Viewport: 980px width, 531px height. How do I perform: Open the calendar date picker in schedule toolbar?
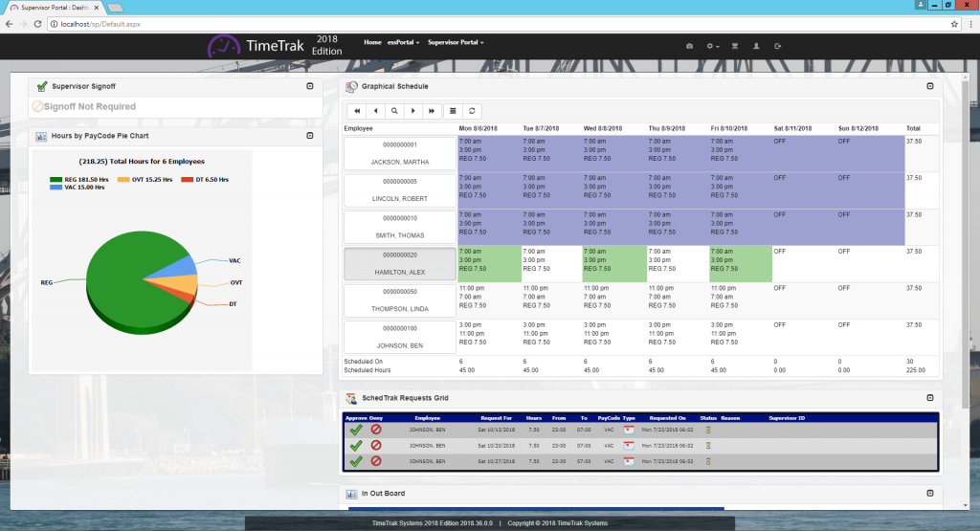pos(453,111)
